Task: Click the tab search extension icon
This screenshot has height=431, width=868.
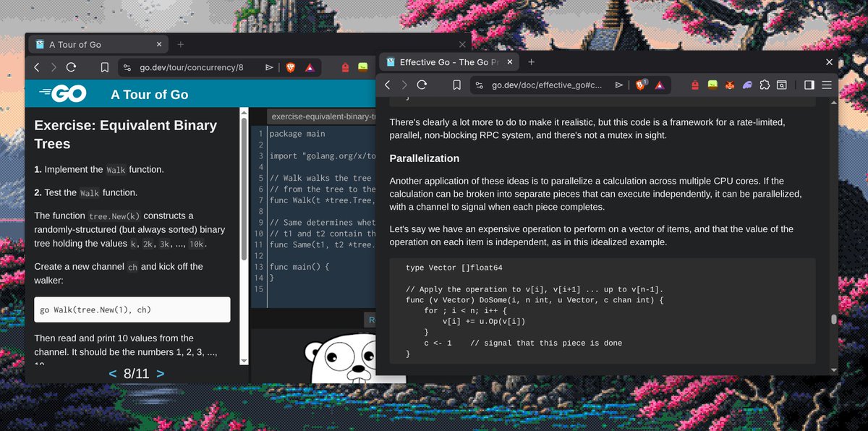Action: (782, 85)
